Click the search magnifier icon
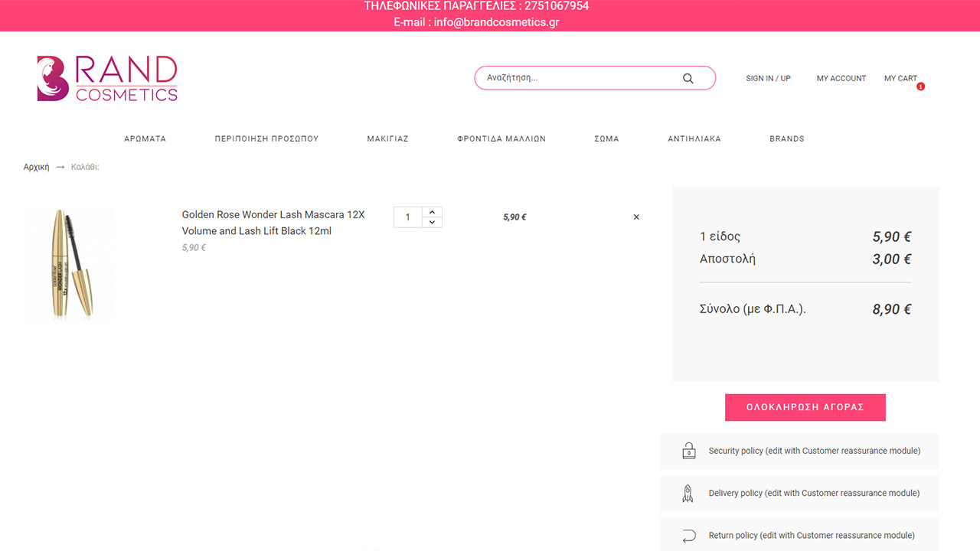The image size is (980, 551). (x=688, y=78)
